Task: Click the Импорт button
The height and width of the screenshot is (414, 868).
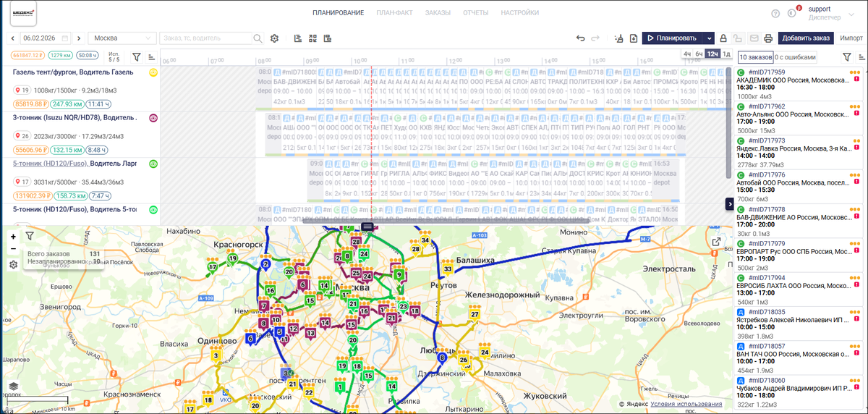Action: (x=851, y=38)
